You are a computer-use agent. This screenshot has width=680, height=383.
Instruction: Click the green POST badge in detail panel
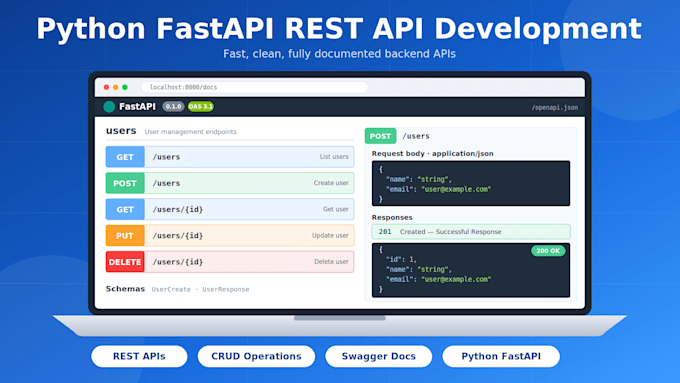[x=380, y=136]
